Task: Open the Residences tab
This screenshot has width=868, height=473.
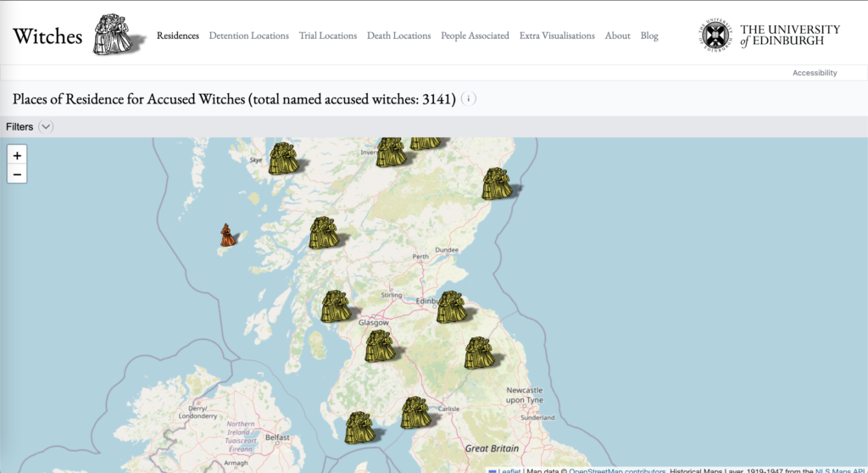Action: [178, 36]
